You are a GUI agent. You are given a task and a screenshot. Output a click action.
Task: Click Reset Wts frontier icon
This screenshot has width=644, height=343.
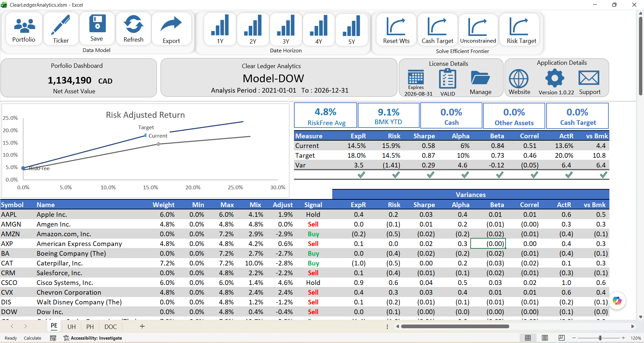point(396,27)
